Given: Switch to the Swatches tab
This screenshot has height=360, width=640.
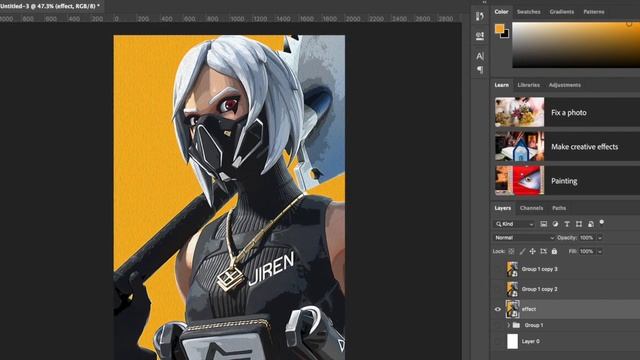Looking at the screenshot, I should [529, 12].
